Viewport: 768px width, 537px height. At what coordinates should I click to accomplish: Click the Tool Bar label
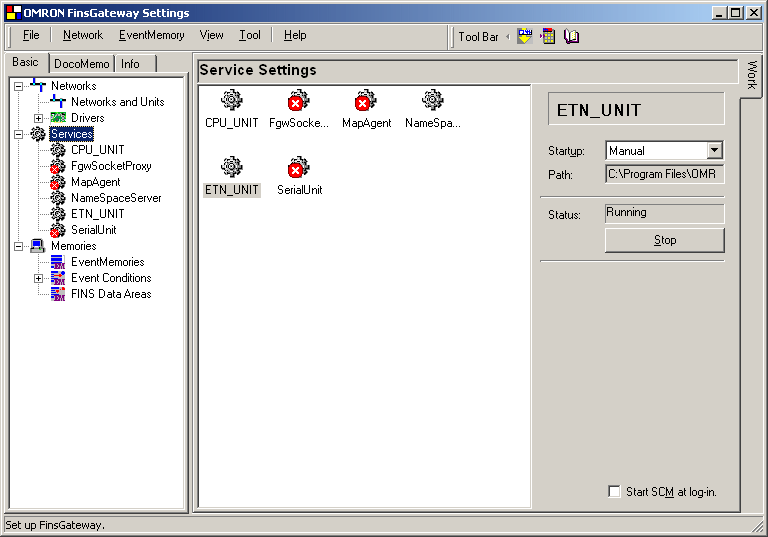point(478,37)
